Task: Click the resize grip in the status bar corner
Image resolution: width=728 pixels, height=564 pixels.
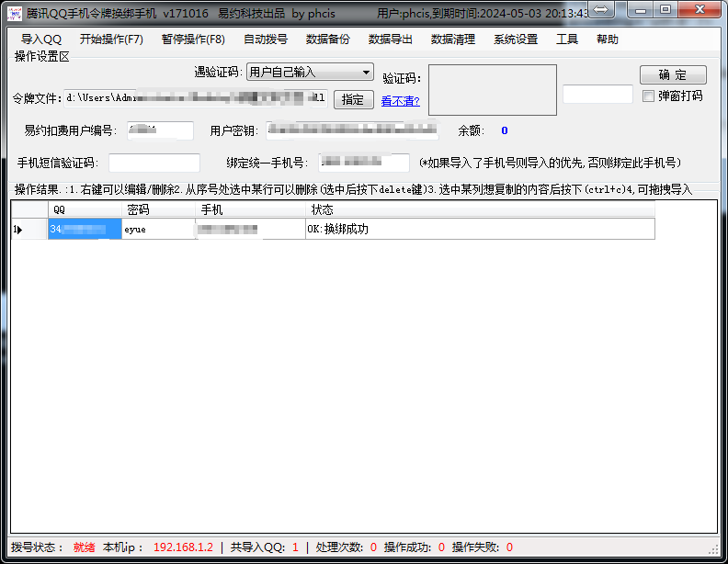Action: coord(713,549)
